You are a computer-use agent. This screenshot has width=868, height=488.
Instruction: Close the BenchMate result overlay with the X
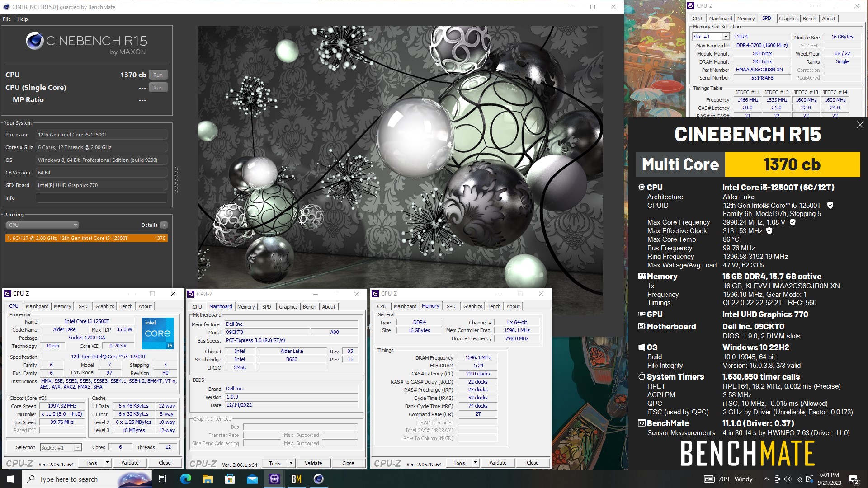tap(860, 125)
